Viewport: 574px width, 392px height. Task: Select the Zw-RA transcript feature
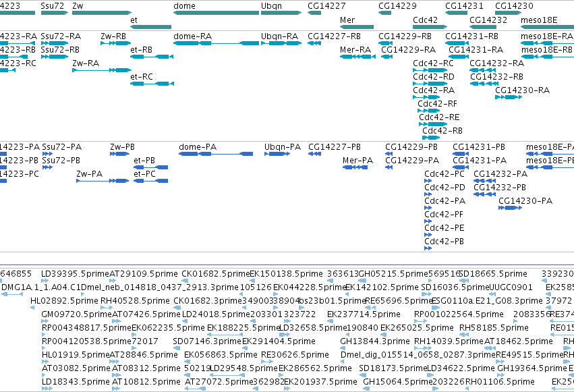(102, 70)
